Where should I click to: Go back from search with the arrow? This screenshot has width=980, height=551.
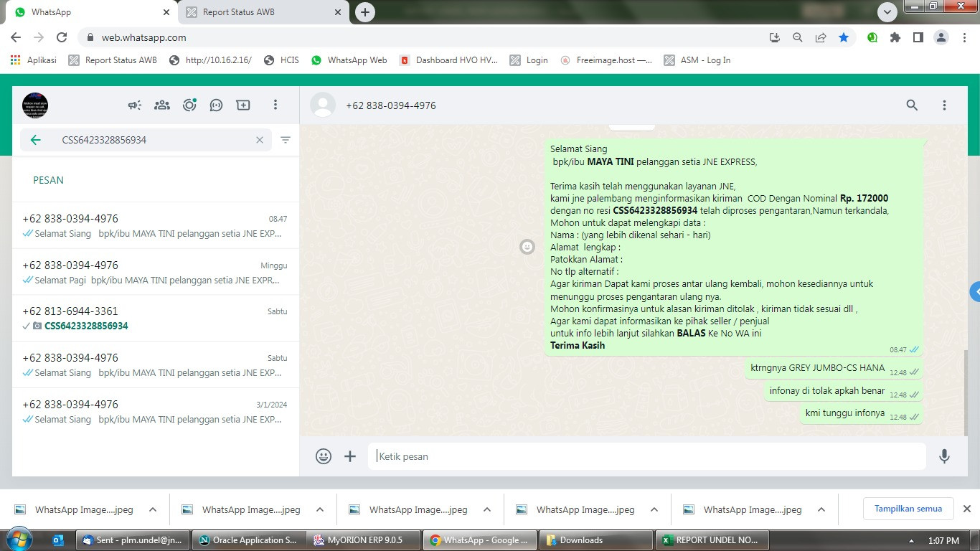[x=36, y=140]
